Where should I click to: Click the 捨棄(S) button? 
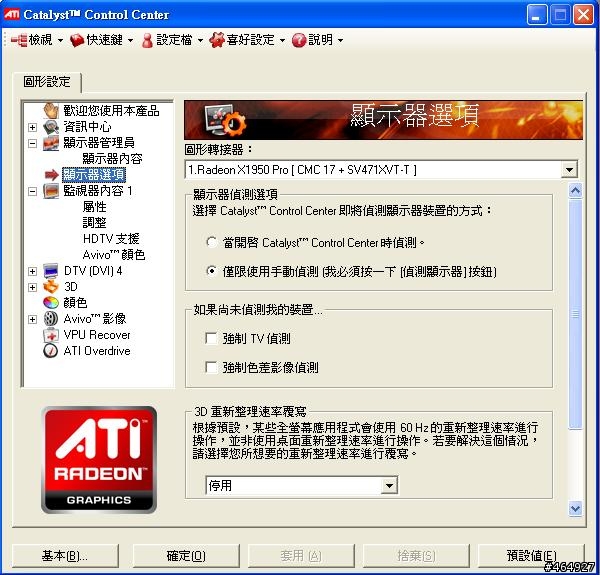(x=416, y=556)
